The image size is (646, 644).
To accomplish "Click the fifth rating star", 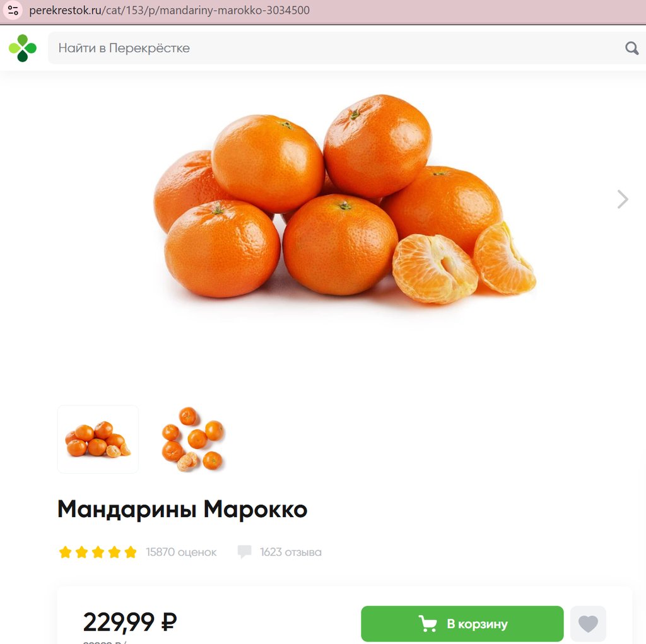I will [131, 552].
